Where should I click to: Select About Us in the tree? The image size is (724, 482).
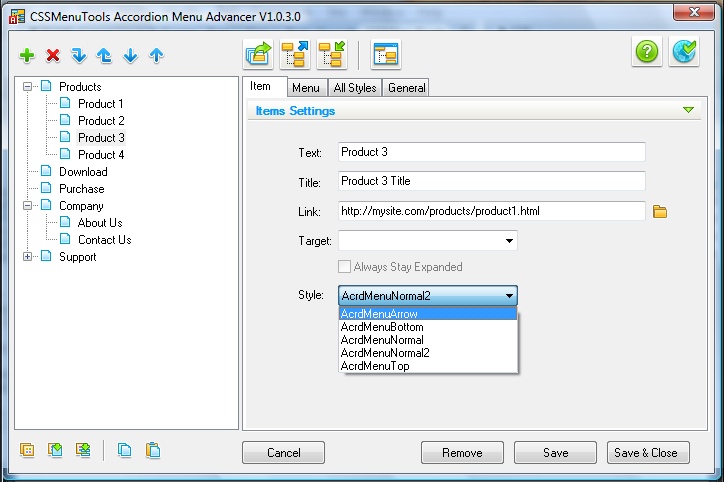click(x=100, y=223)
